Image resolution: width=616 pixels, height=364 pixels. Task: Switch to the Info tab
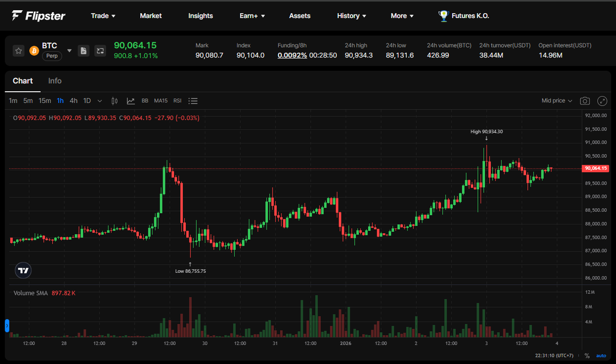[55, 81]
